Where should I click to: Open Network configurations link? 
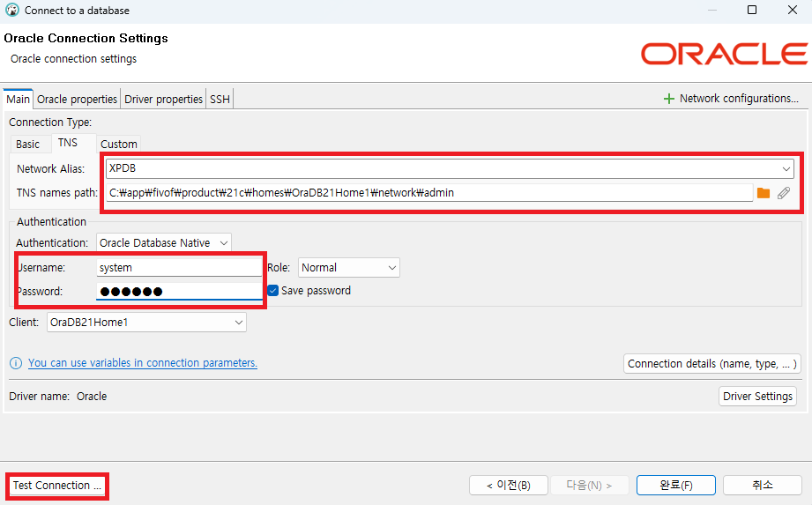[x=739, y=99]
